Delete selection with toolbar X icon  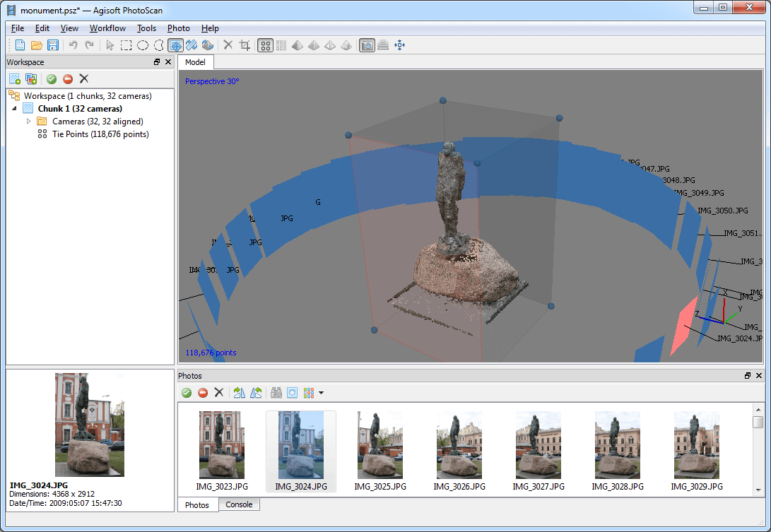tap(228, 45)
